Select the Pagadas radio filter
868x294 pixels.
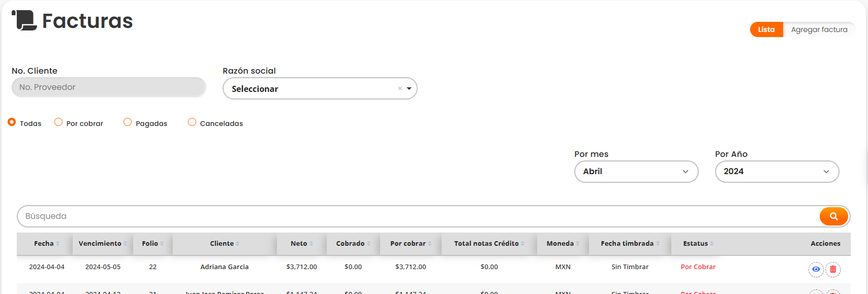[x=128, y=122]
